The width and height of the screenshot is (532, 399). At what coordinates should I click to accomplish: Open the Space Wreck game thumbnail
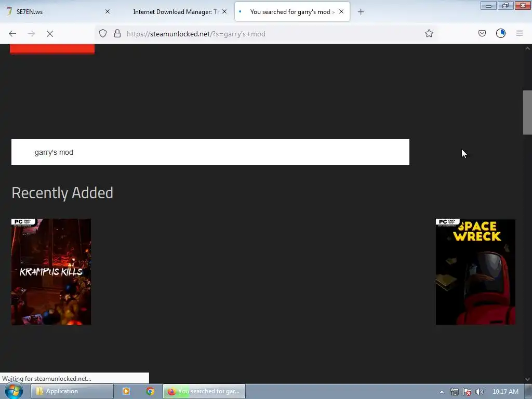tap(475, 272)
